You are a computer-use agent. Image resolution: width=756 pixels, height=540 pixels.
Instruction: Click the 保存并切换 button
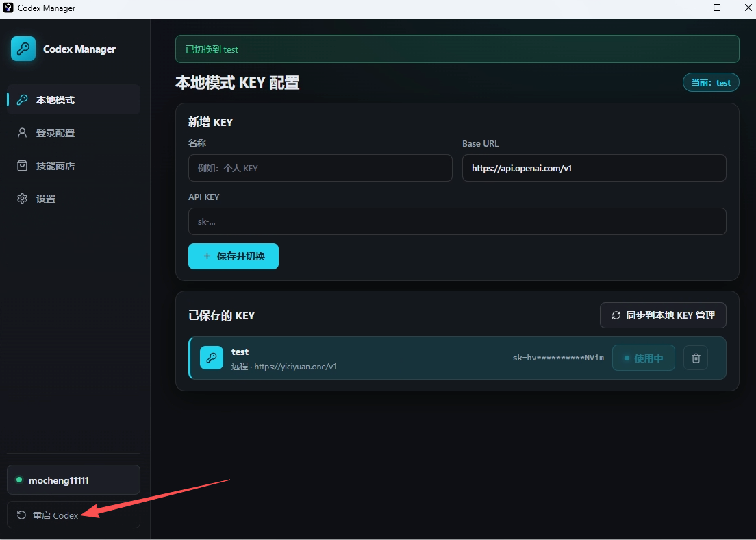coord(234,256)
